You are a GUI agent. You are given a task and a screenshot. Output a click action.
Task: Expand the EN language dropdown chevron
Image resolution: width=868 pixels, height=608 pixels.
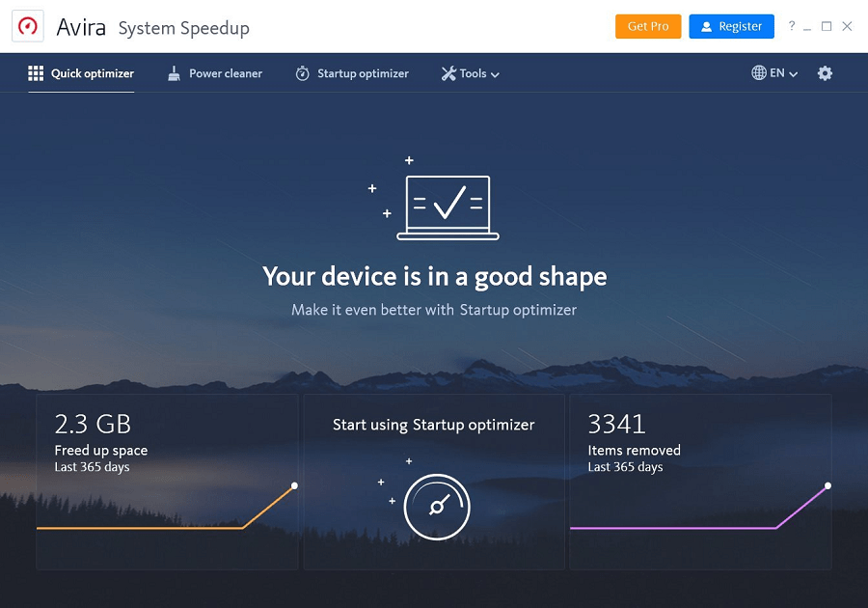click(794, 74)
